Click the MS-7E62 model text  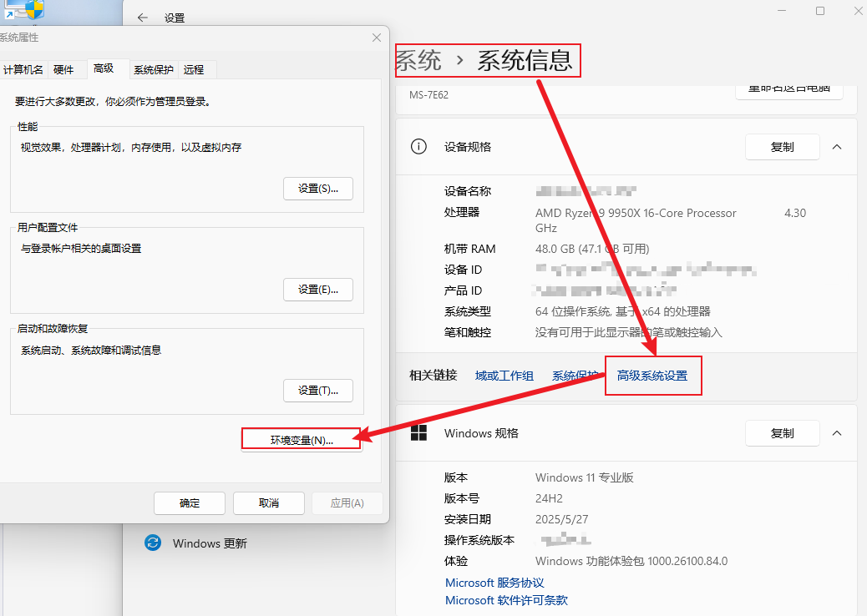[x=428, y=95]
